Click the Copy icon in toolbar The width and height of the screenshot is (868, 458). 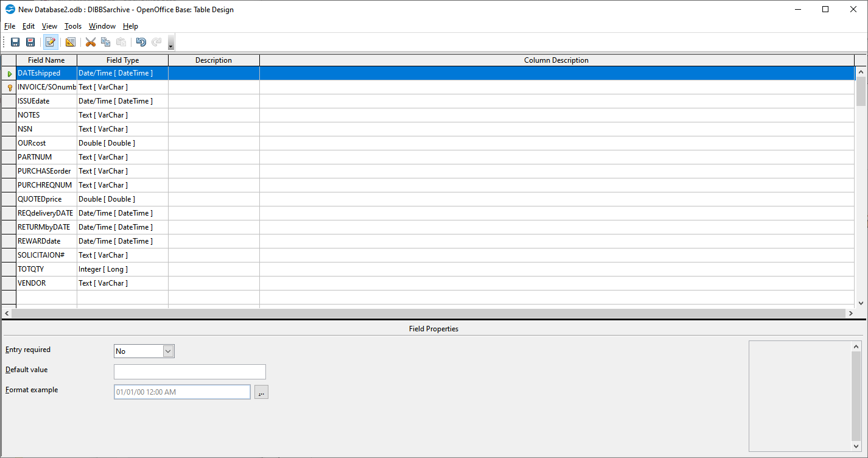106,42
